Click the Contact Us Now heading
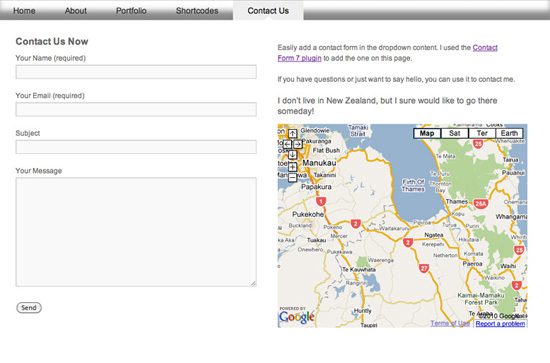The image size is (550, 363). (52, 41)
